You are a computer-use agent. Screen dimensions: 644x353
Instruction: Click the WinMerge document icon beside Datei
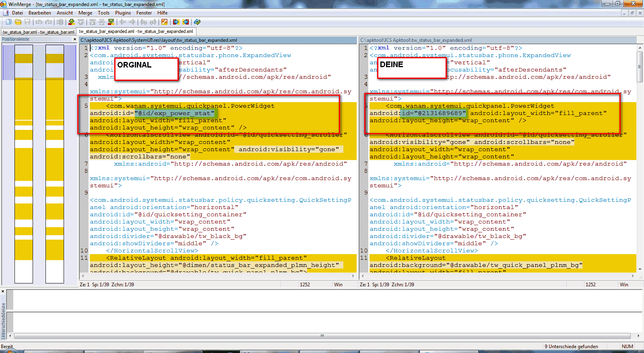click(6, 13)
